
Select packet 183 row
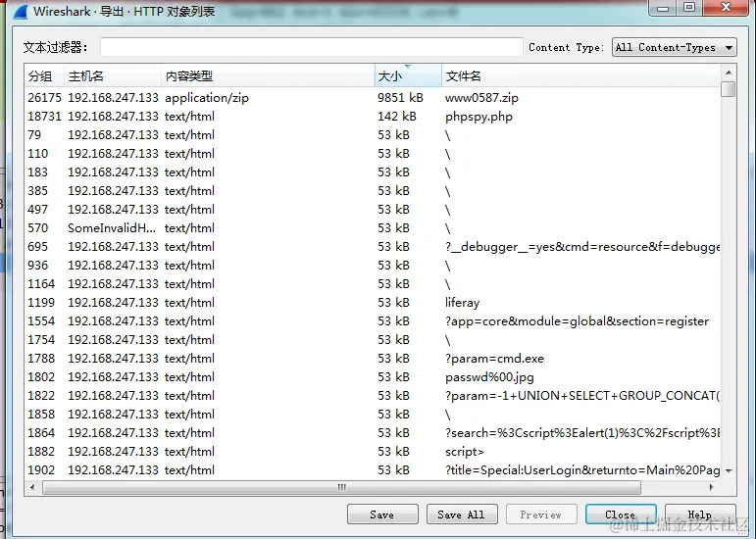point(373,172)
